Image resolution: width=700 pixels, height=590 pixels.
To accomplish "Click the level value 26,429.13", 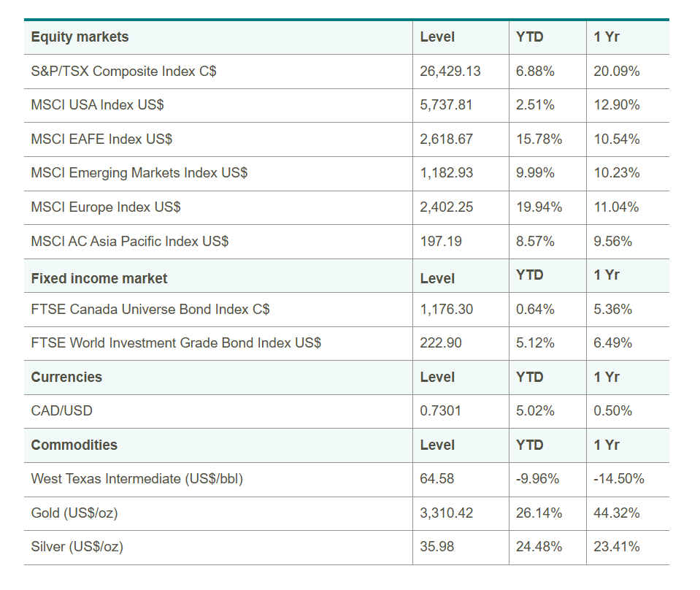I will tap(450, 72).
